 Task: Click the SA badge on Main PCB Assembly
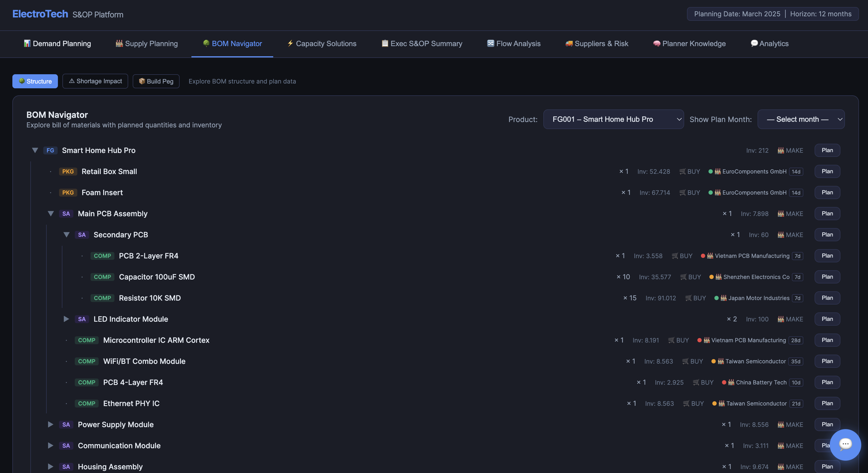[x=66, y=214]
